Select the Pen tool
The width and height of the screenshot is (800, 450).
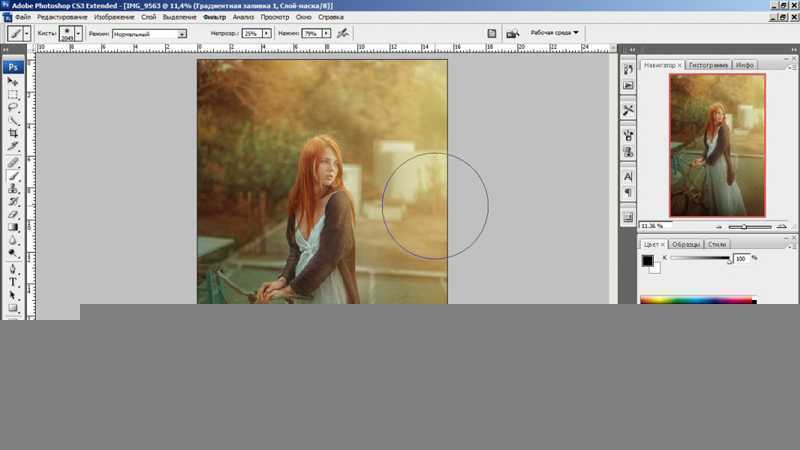pos(13,269)
